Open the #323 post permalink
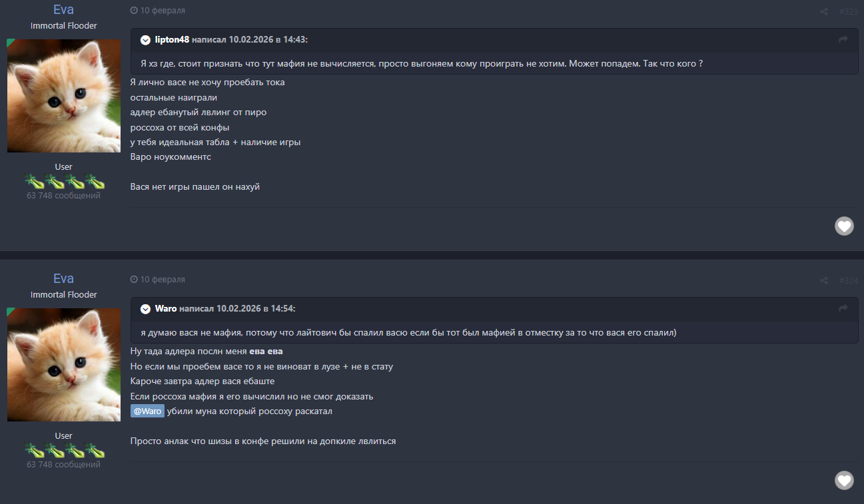Viewport: 864px width, 504px height. (849, 11)
